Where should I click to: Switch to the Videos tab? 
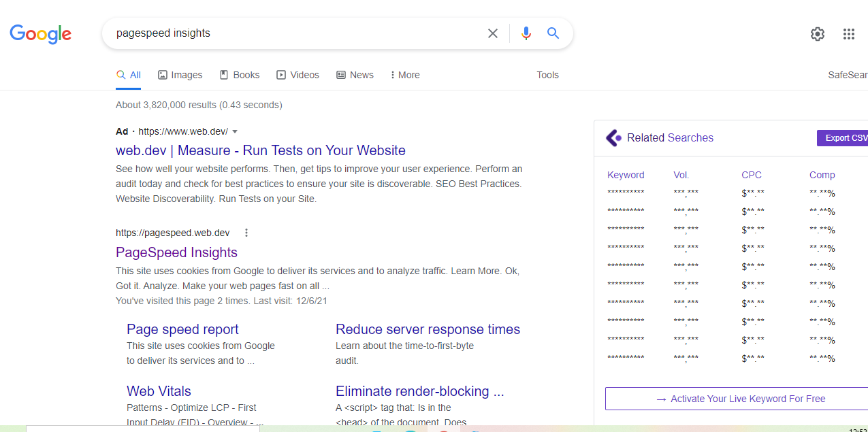(298, 75)
